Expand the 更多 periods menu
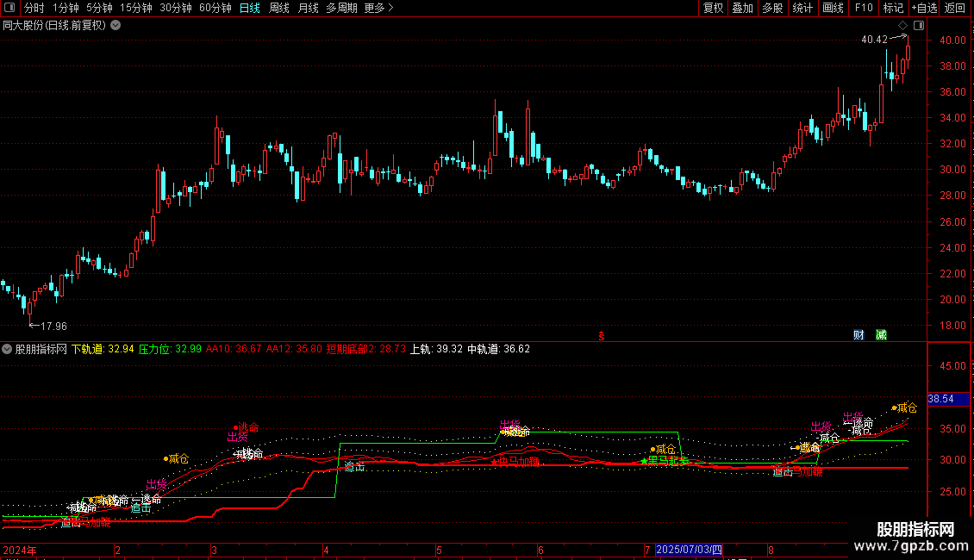 click(379, 8)
